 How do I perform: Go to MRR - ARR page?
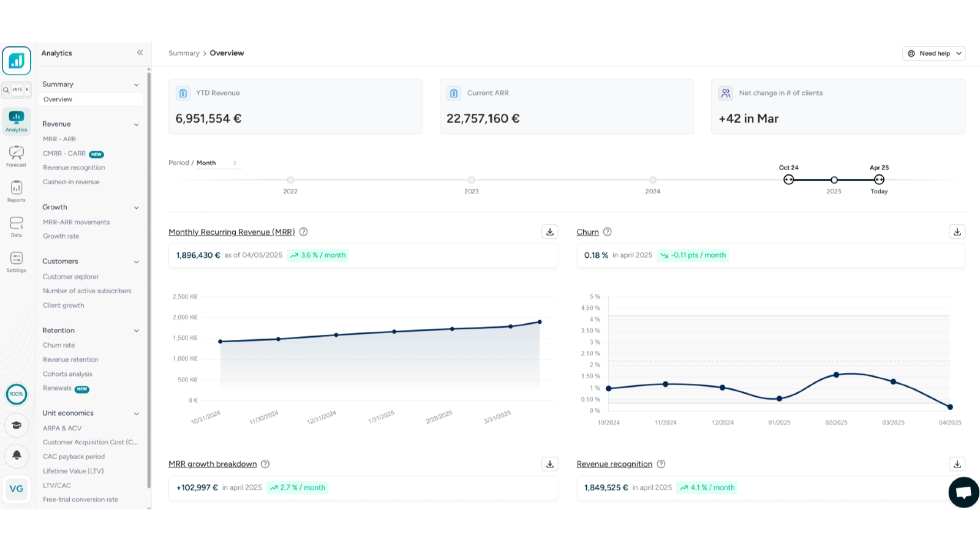59,139
